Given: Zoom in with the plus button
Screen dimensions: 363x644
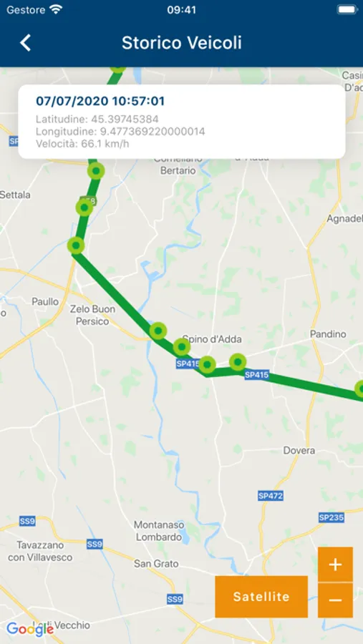Looking at the screenshot, I should click(x=335, y=565).
